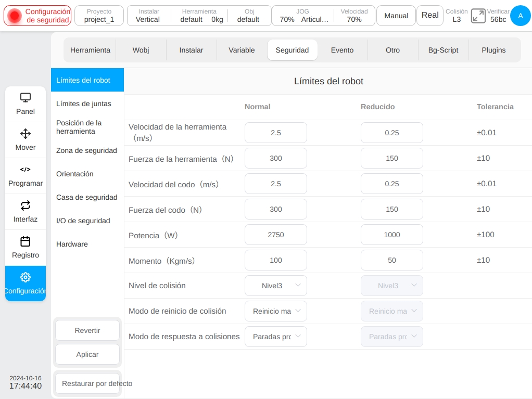This screenshot has height=399, width=532.
Task: Click Restaurar por defecto button
Action: point(87,383)
